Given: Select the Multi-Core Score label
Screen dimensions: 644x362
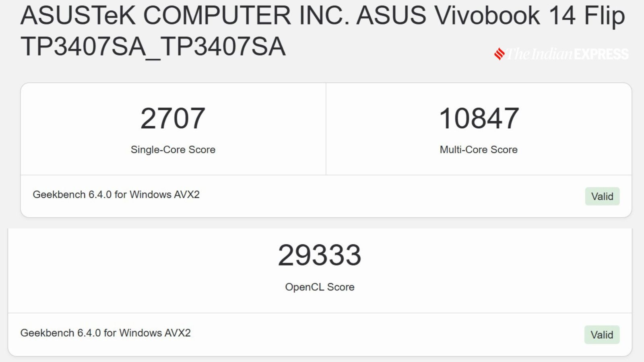Looking at the screenshot, I should pos(479,150).
